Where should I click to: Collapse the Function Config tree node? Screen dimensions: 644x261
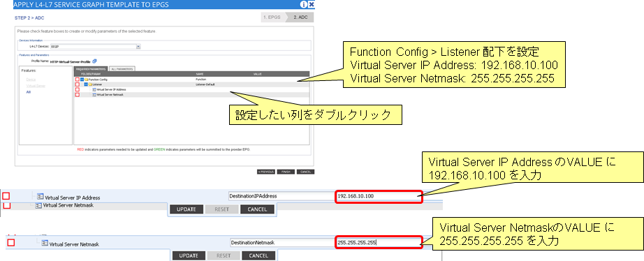click(82, 79)
